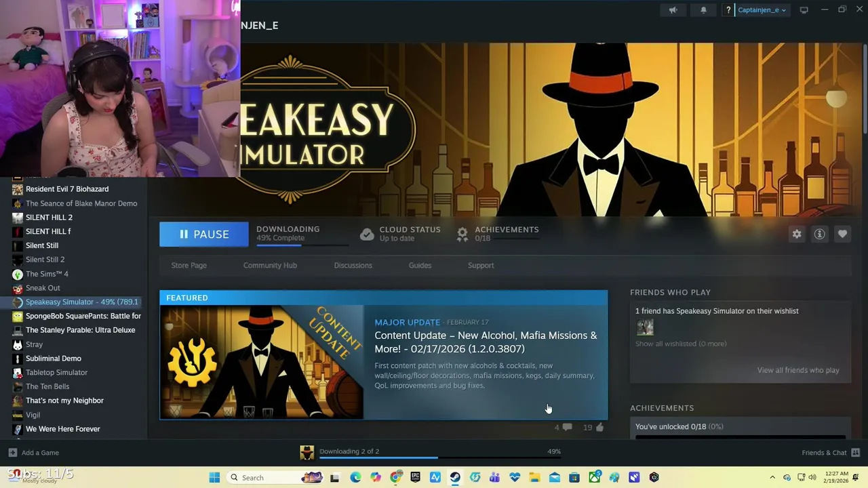Viewport: 868px width, 488px height.
Task: Open volume control in system tray
Action: (812, 478)
